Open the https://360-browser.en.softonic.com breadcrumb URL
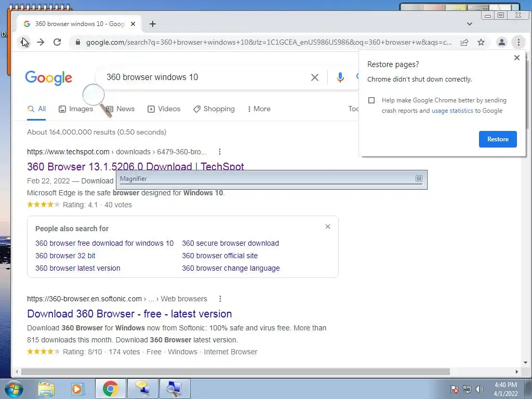Viewport: 532px width, 399px height. click(x=85, y=299)
